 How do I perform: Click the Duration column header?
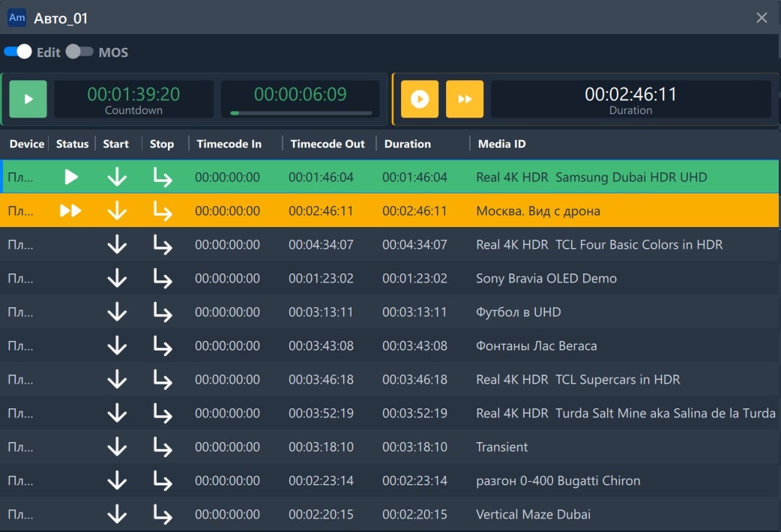coord(408,144)
